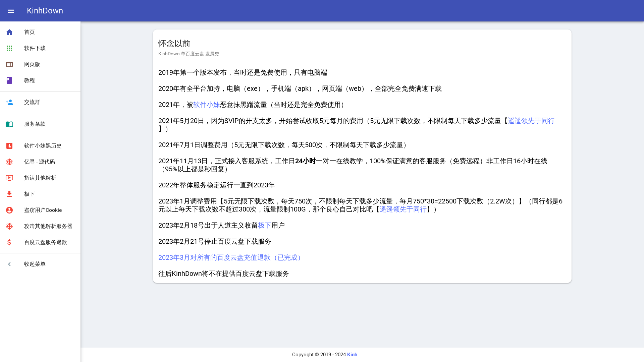This screenshot has width=644, height=362.
Task: Click the 收起菜单 label to collapse the menu
Action: (35, 264)
